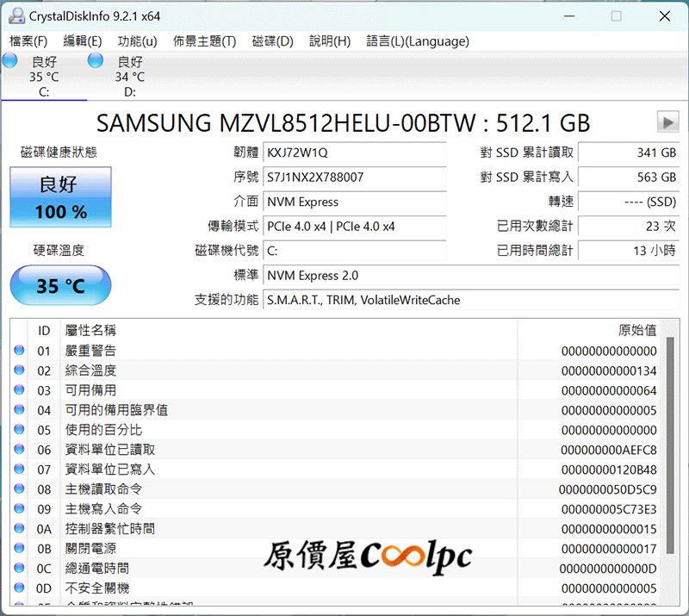Open the 編輯(E) menu
The image size is (689, 616).
pos(83,41)
